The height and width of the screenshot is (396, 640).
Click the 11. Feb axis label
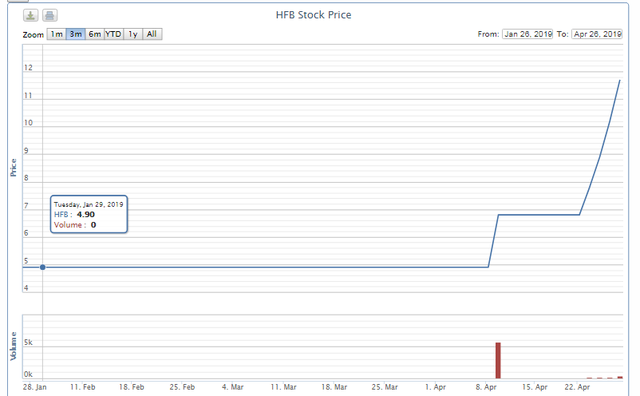click(83, 387)
